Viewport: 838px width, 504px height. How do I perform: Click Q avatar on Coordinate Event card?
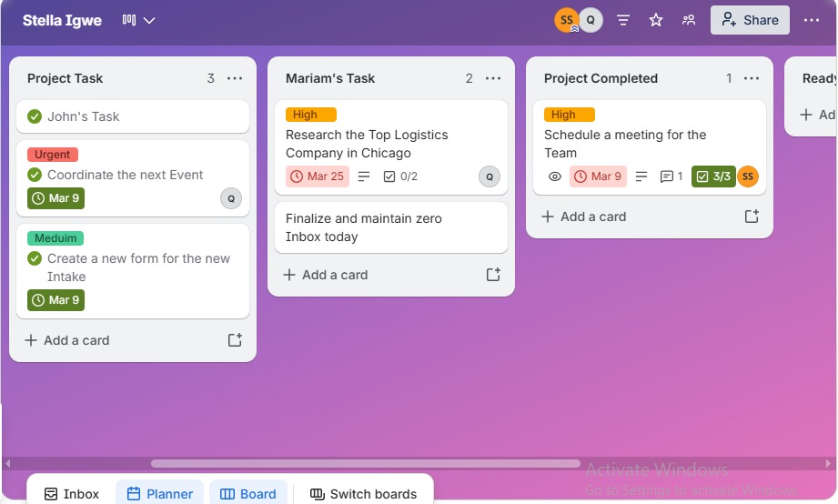(231, 199)
